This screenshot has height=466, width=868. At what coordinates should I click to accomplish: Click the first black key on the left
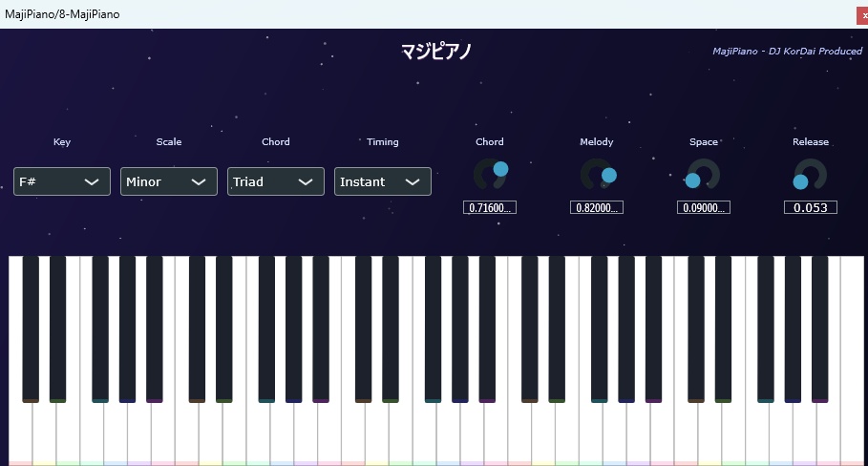point(31,328)
